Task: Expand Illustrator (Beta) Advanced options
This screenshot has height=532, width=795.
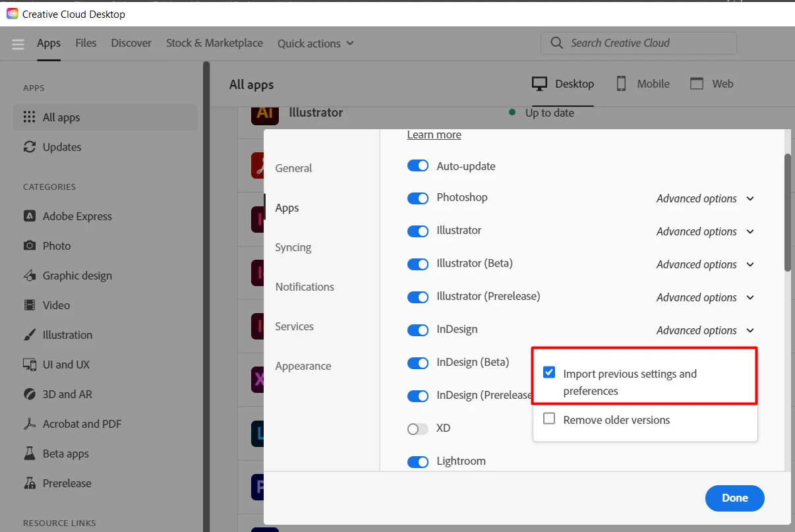Action: (x=705, y=264)
